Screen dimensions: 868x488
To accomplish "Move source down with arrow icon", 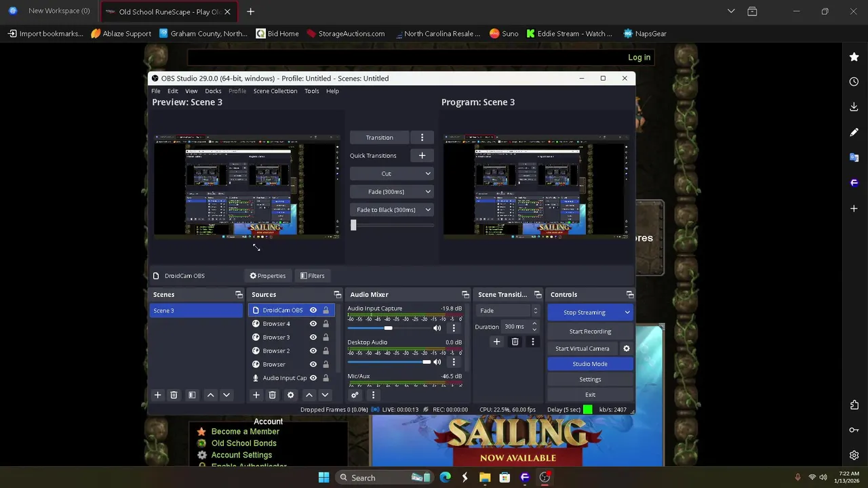I will tap(325, 395).
